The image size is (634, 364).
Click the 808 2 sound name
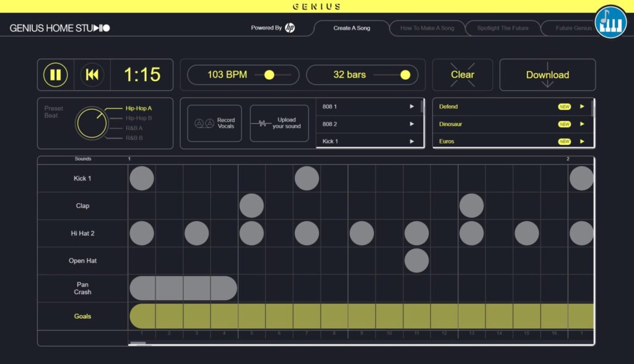[329, 124]
